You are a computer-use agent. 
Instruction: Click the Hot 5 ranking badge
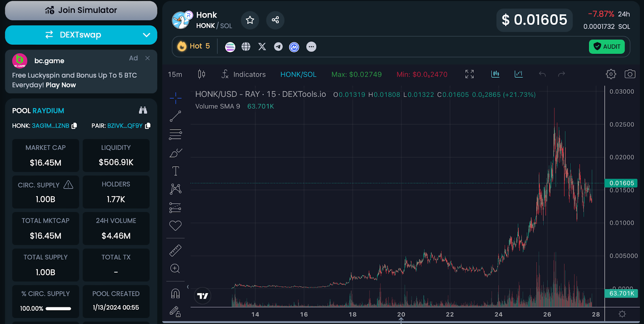(x=194, y=46)
